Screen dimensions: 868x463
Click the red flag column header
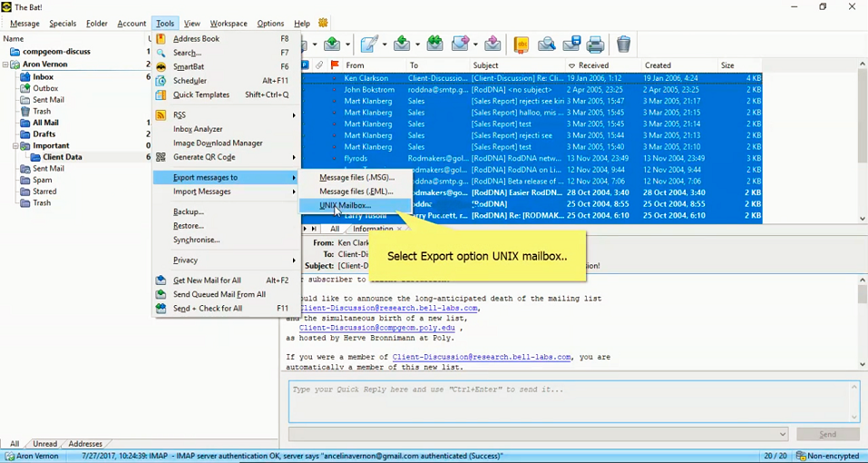point(335,64)
